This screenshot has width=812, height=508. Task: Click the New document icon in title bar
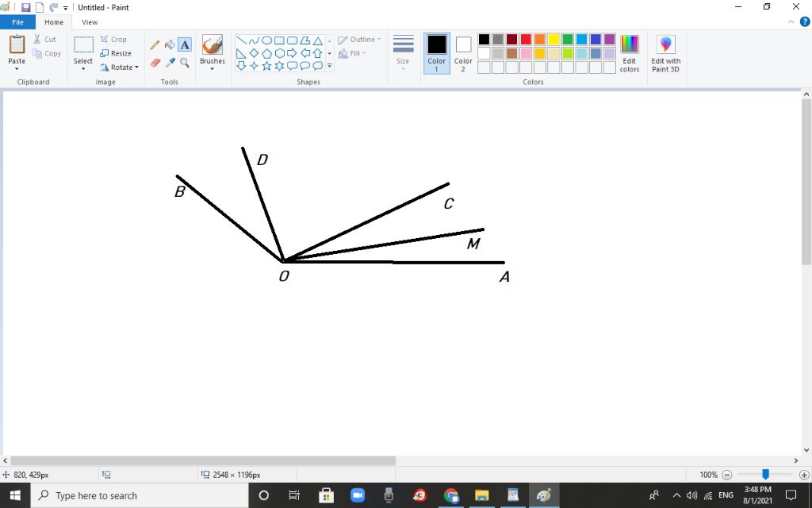pyautogui.click(x=40, y=8)
